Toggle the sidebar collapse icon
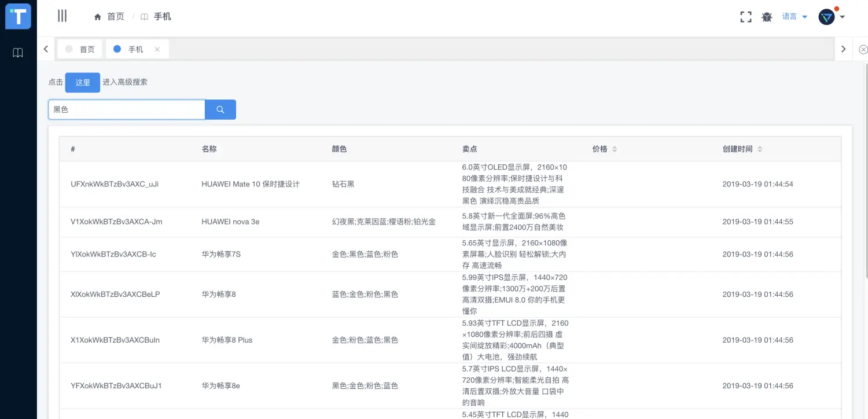868x419 pixels. pyautogui.click(x=62, y=16)
